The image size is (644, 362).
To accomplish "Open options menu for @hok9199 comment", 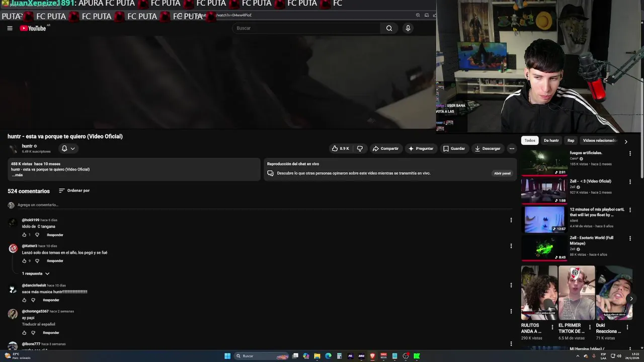I will pyautogui.click(x=511, y=220).
